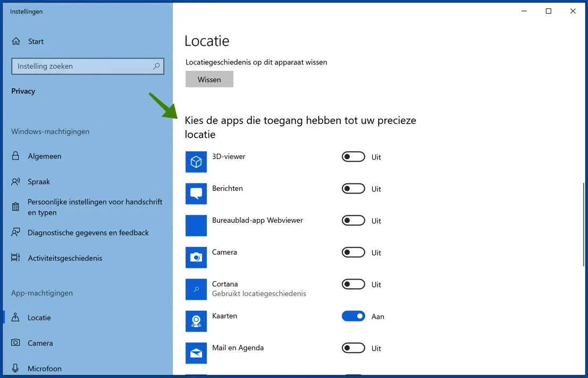Click the Cortana app icon
588x378 pixels.
click(x=196, y=290)
